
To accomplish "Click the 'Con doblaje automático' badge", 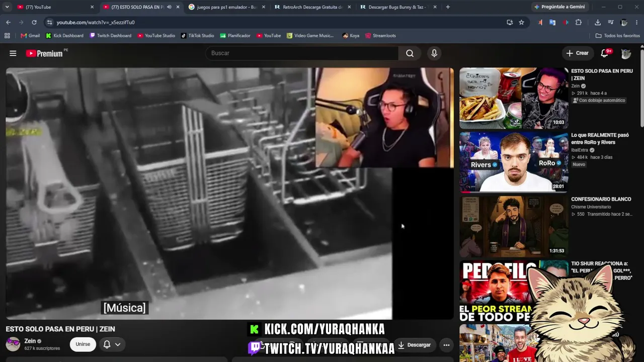I will (599, 101).
